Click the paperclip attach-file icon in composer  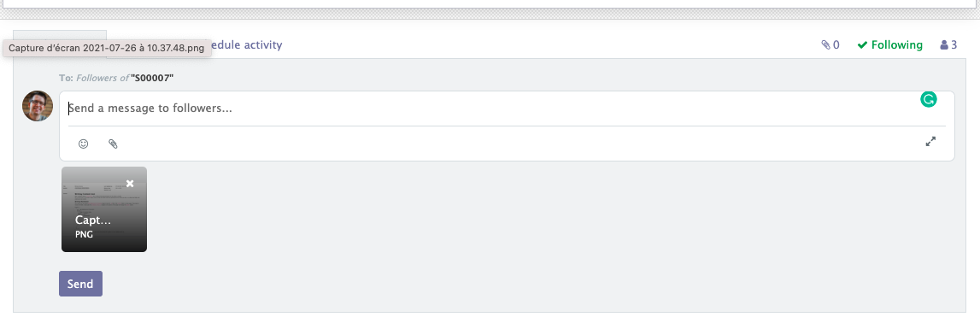pyautogui.click(x=113, y=144)
